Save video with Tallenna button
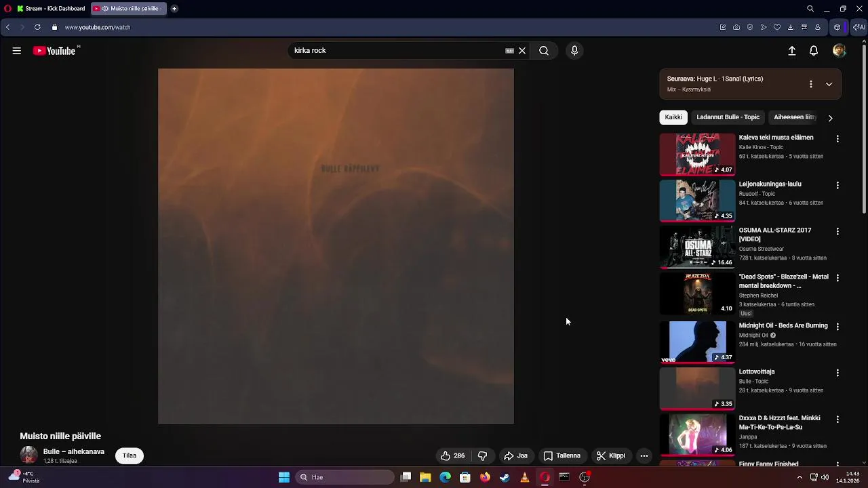Screen dimensions: 868x488 (562, 455)
